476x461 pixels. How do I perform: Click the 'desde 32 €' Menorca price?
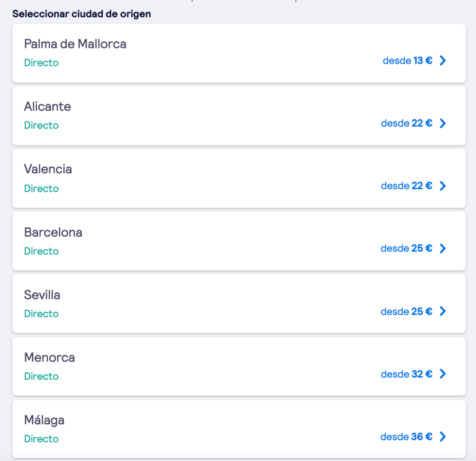[x=406, y=374]
